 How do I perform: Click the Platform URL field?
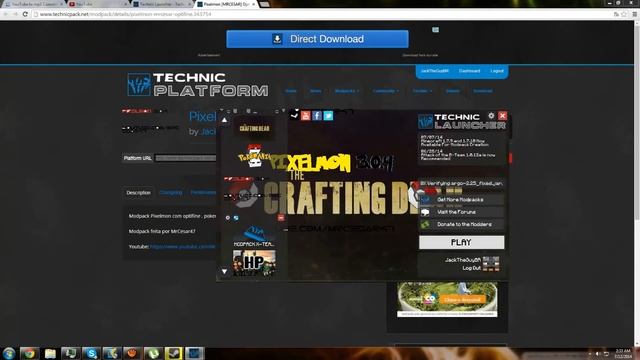coord(186,158)
